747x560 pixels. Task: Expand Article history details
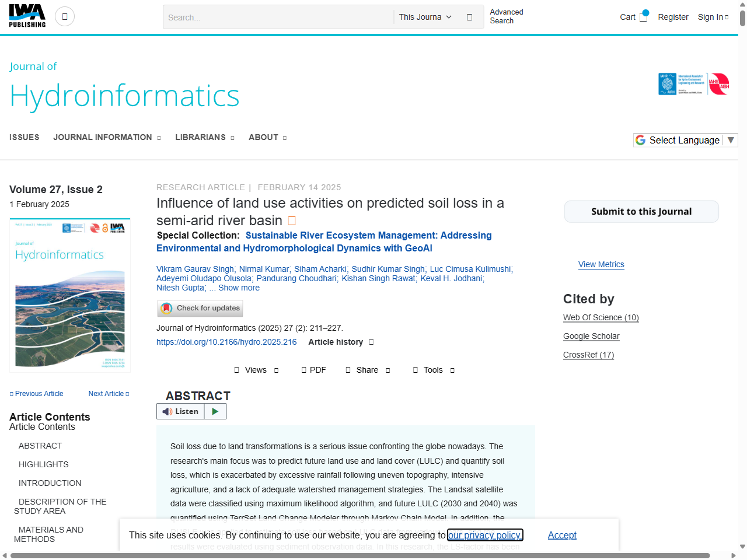coord(341,342)
